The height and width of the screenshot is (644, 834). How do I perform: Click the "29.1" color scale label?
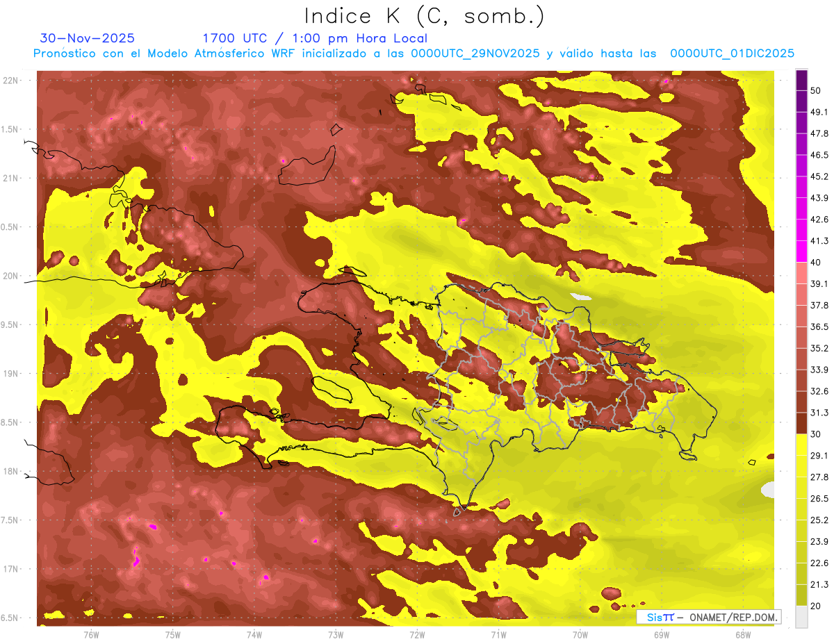819,456
